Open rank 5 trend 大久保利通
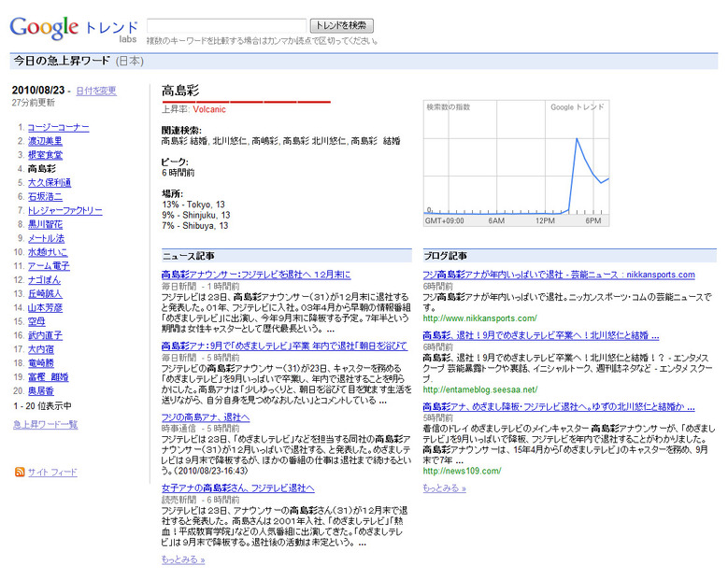 50,183
